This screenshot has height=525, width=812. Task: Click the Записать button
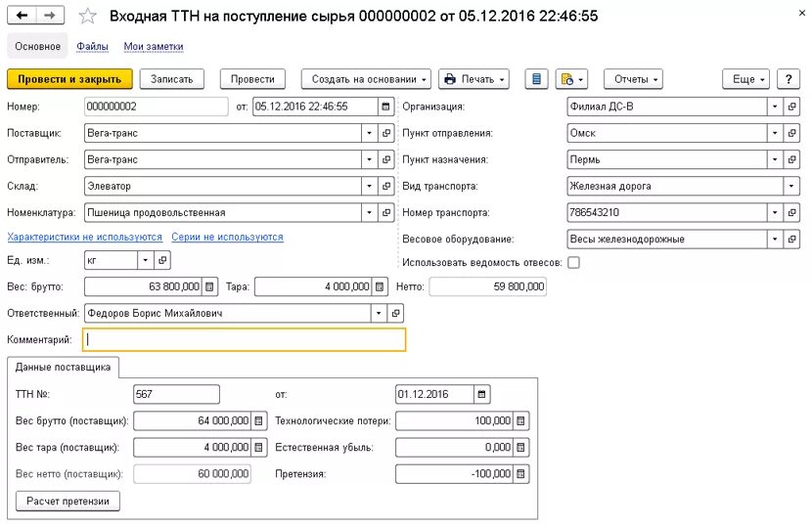tap(171, 79)
